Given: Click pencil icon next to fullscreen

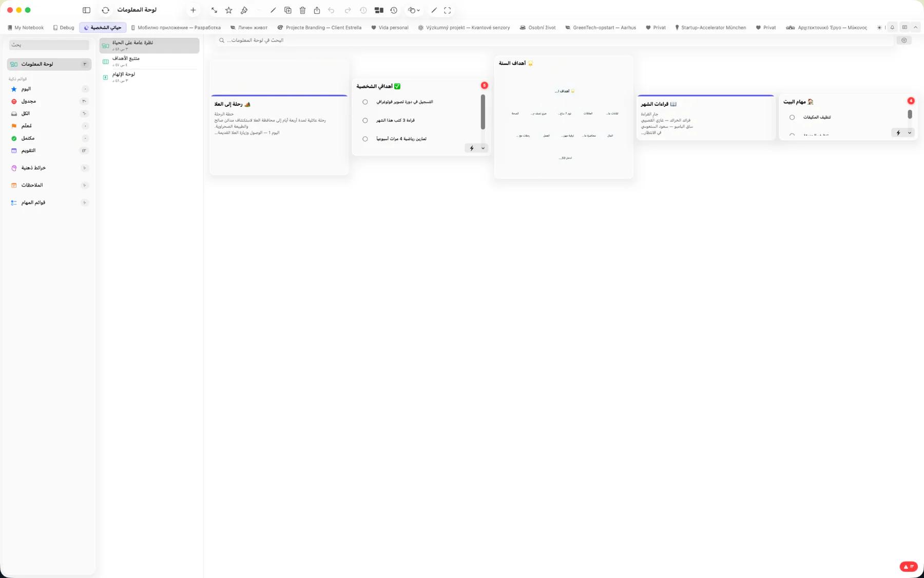Looking at the screenshot, I should coord(434,10).
